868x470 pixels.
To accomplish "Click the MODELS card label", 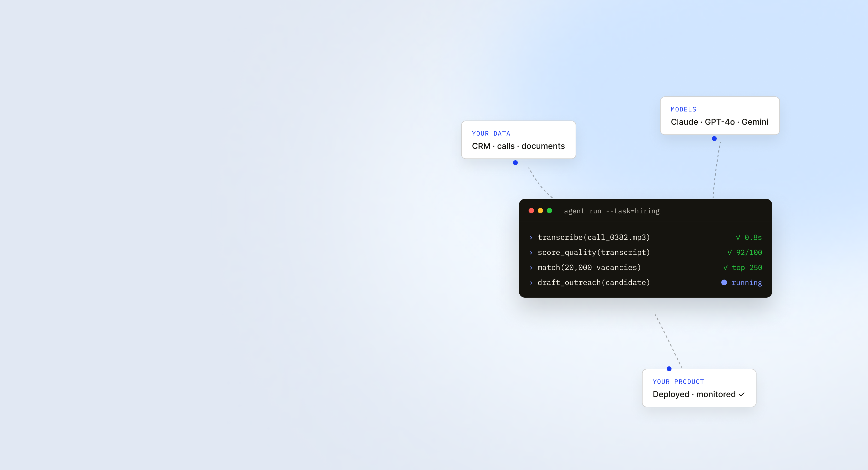I will point(683,110).
